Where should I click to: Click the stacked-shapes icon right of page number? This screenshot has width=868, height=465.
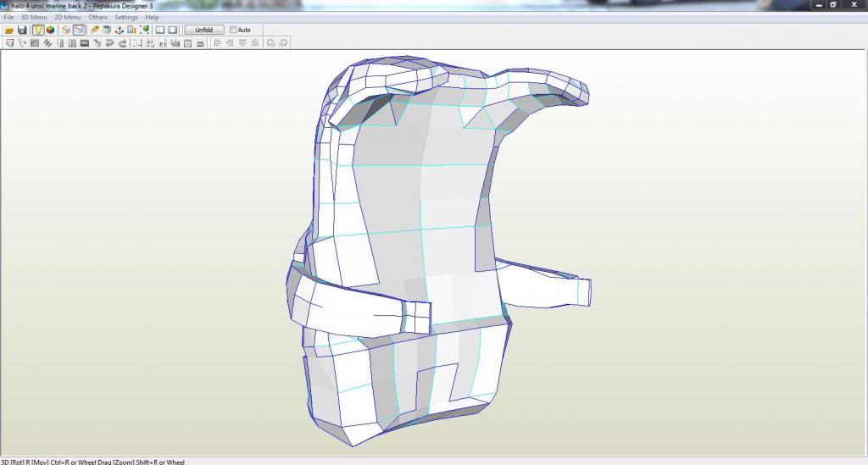tap(175, 43)
